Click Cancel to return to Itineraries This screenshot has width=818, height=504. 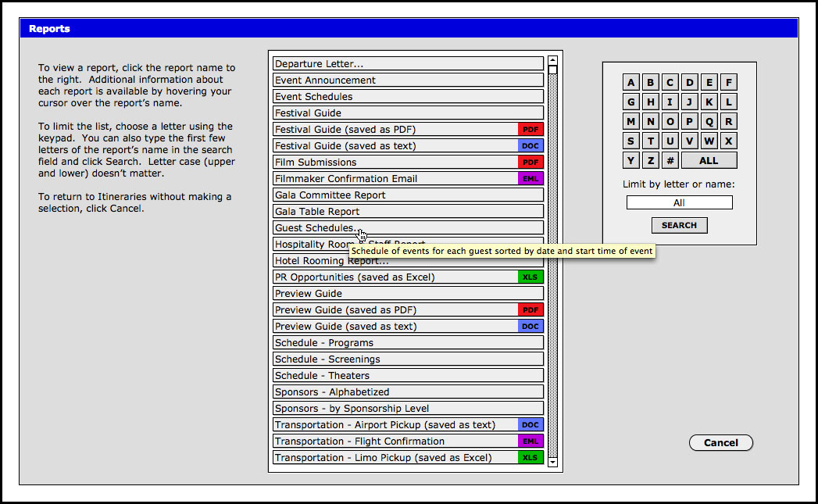click(720, 443)
